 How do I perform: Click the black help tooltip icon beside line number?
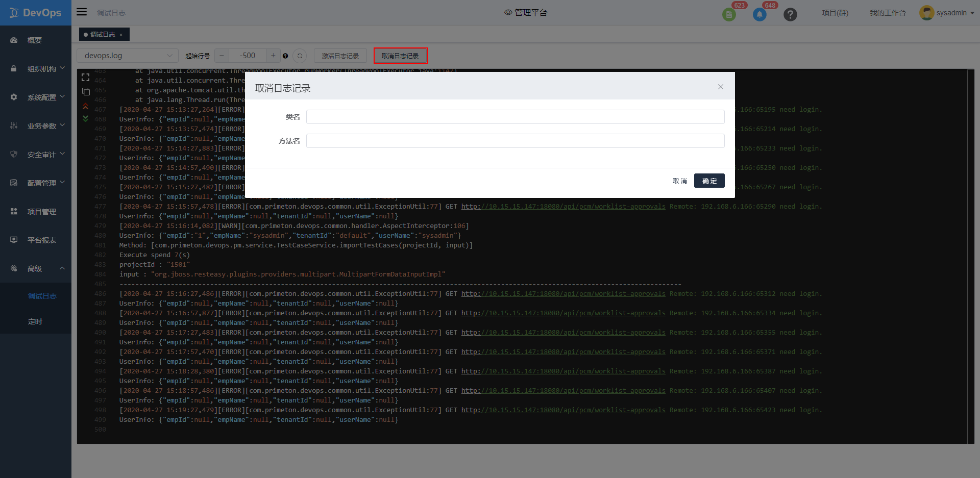(285, 56)
